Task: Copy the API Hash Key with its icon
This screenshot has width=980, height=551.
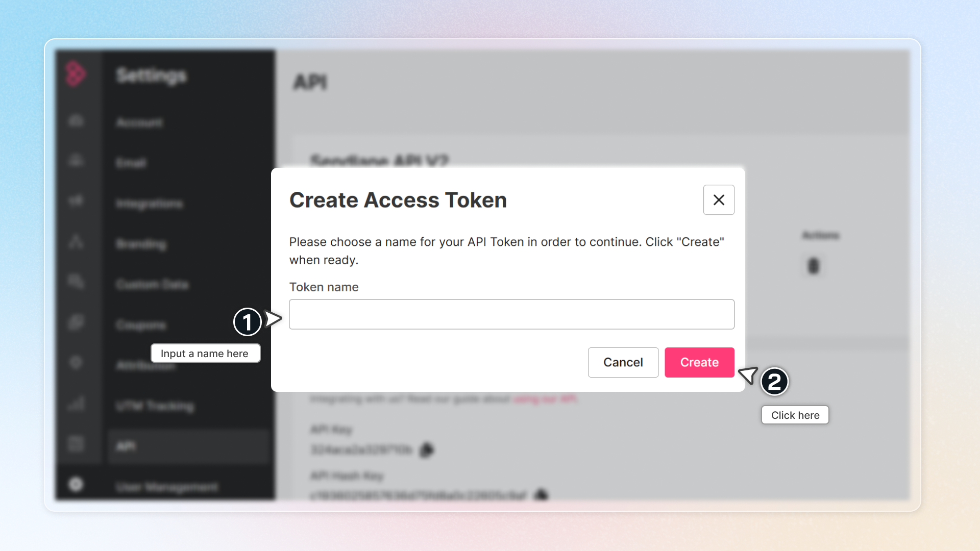Action: click(541, 495)
